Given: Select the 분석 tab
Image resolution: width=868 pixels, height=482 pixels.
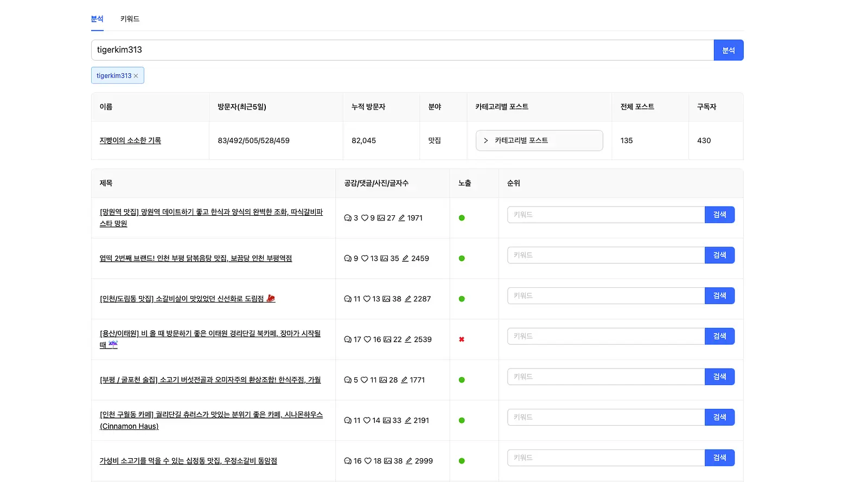Looking at the screenshot, I should (x=97, y=19).
